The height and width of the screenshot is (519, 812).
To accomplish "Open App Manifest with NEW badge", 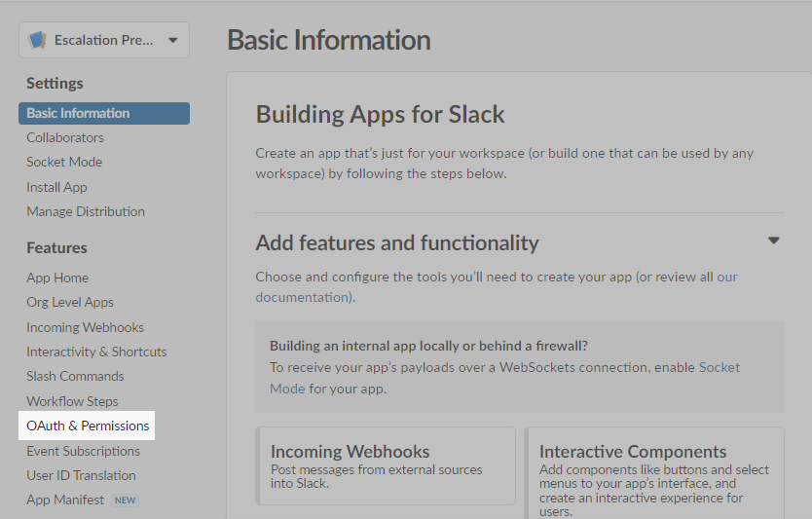I will pyautogui.click(x=65, y=500).
